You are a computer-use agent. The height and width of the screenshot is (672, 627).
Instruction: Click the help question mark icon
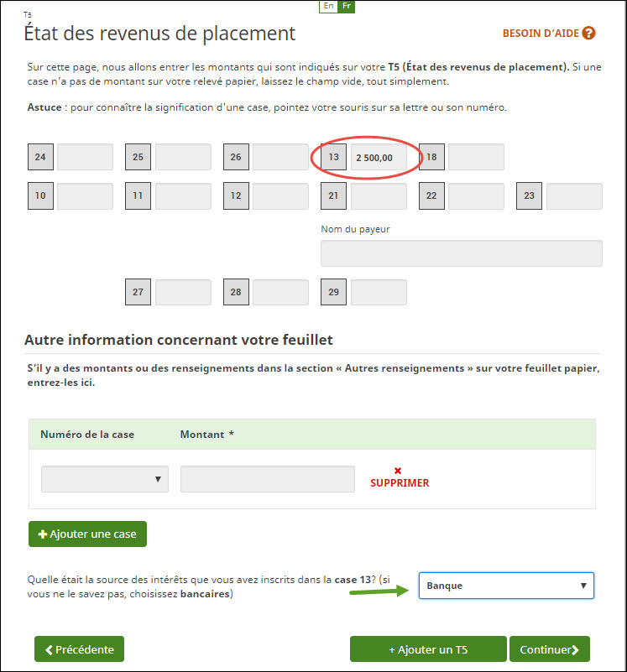click(x=588, y=34)
